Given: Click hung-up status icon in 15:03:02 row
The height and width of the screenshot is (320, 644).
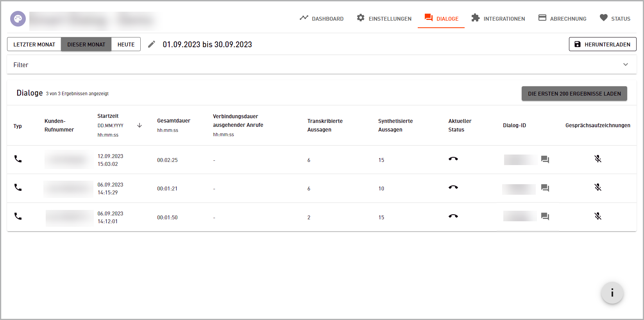Looking at the screenshot, I should click(x=453, y=159).
